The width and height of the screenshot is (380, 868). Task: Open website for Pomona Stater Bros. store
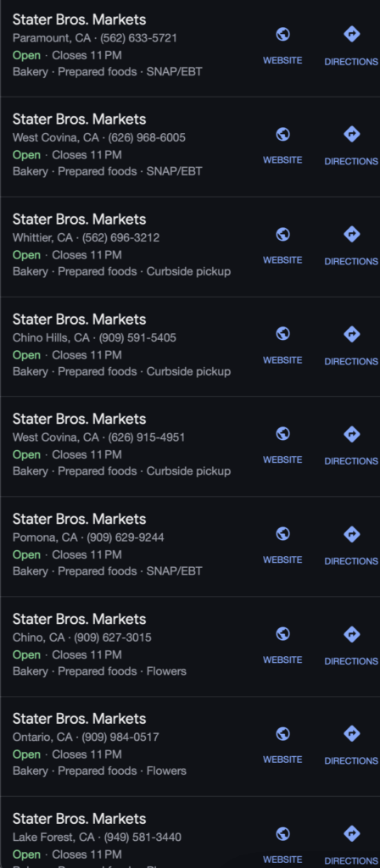[x=282, y=546]
